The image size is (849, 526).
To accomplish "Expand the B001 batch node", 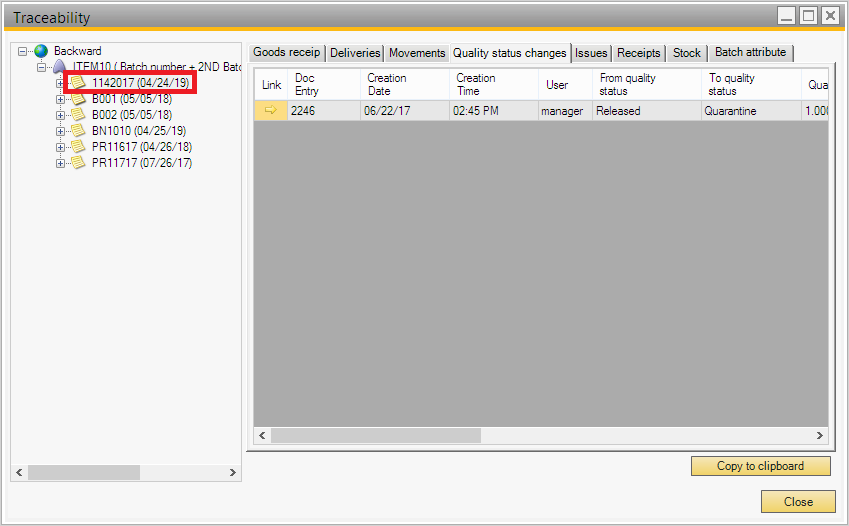I will pos(60,99).
